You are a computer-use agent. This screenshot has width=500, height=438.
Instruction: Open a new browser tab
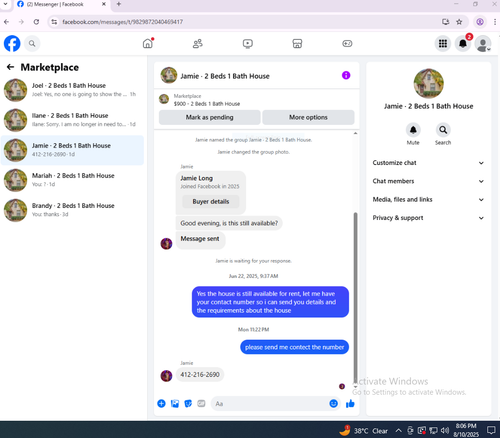tap(119, 4)
